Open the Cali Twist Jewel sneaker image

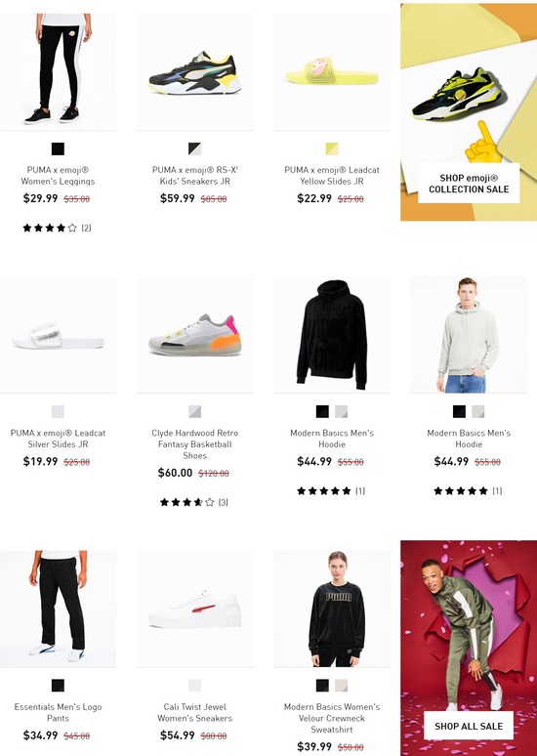[194, 609]
